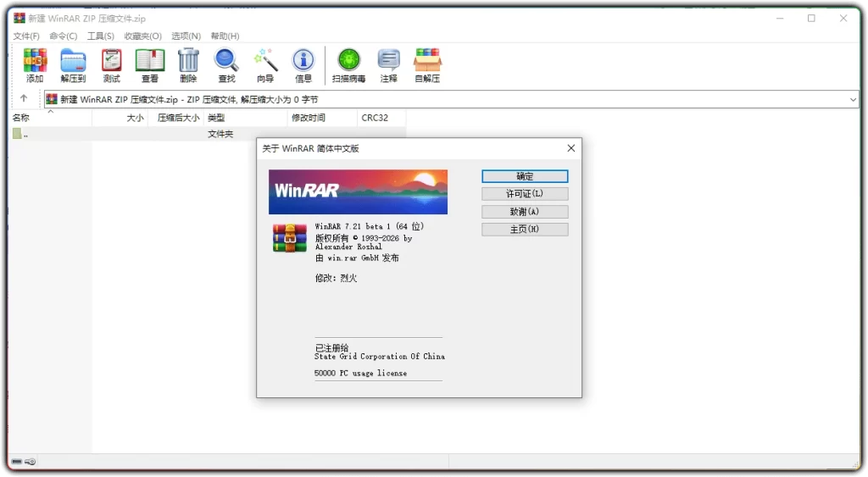This screenshot has width=868, height=477.
Task: Sort by the Size (大小) column header
Action: 120,118
